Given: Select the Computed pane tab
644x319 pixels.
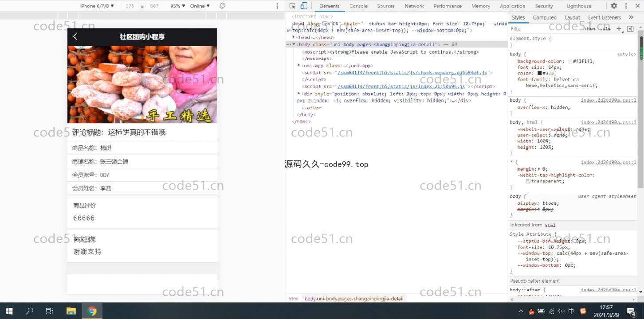Looking at the screenshot, I should (545, 17).
